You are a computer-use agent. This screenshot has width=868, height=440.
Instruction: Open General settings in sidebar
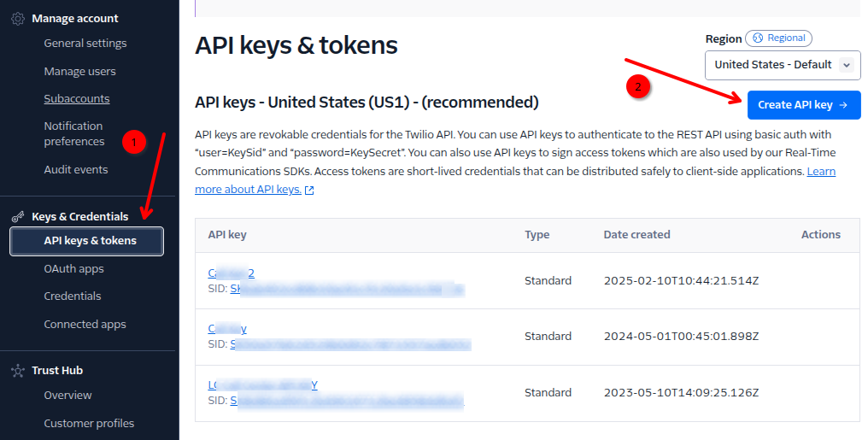point(85,44)
